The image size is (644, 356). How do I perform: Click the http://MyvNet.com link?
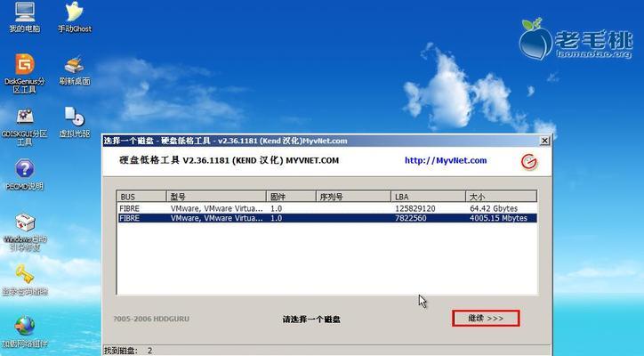[446, 160]
